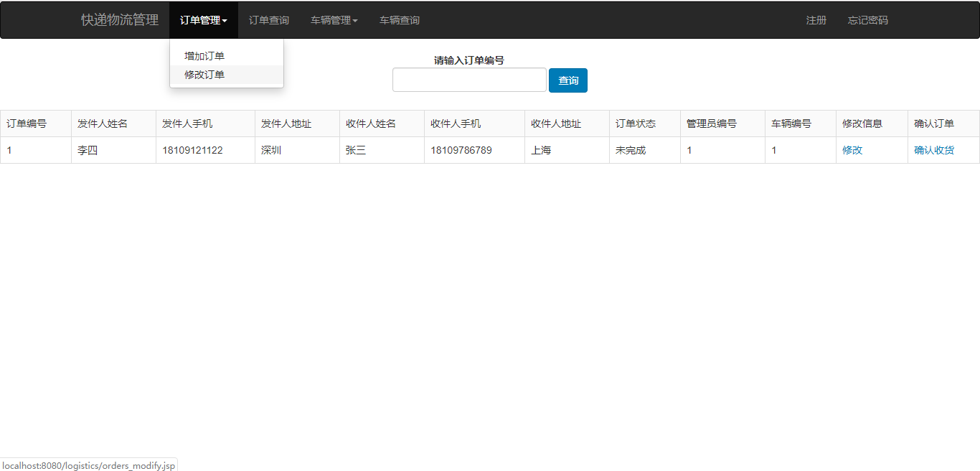The image size is (980, 471).
Task: Click the 发件人地址 column header
Action: 298,123
